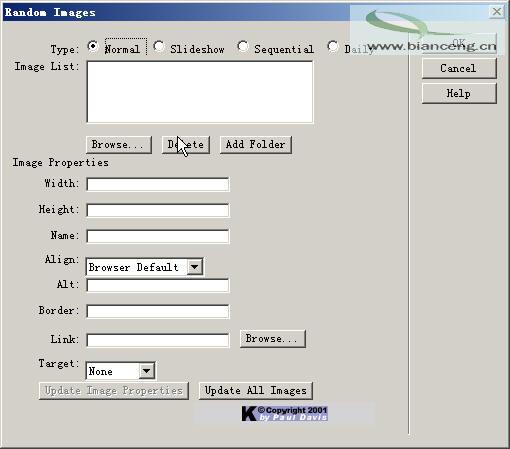
Task: Focus the Height input field
Action: pyautogui.click(x=158, y=210)
